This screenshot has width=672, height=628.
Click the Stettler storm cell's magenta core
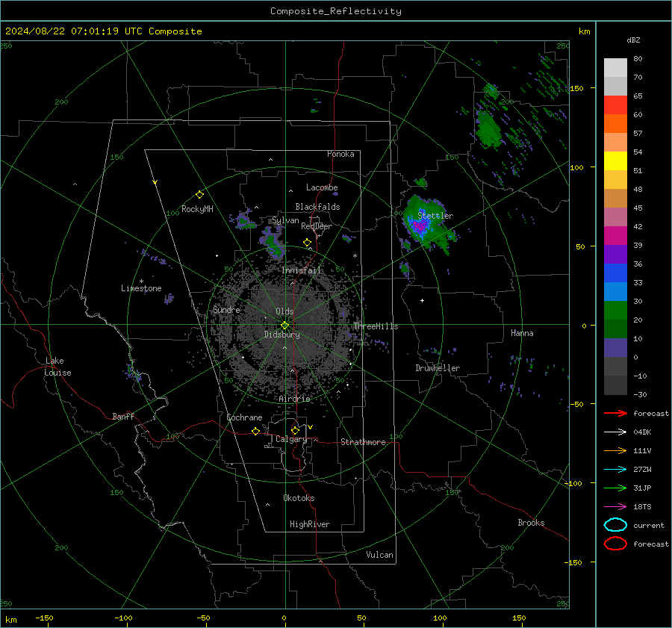click(x=420, y=226)
